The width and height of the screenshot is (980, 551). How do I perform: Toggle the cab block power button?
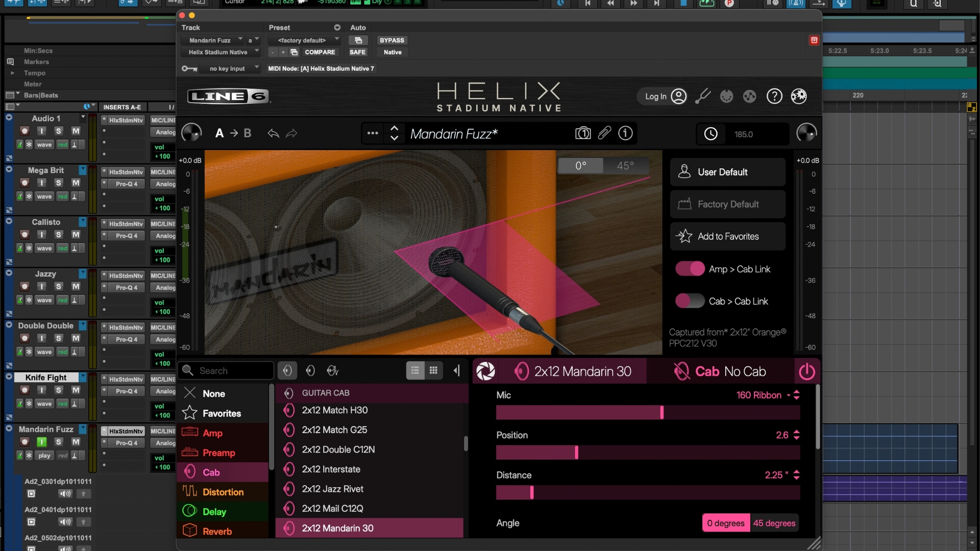[x=806, y=371]
